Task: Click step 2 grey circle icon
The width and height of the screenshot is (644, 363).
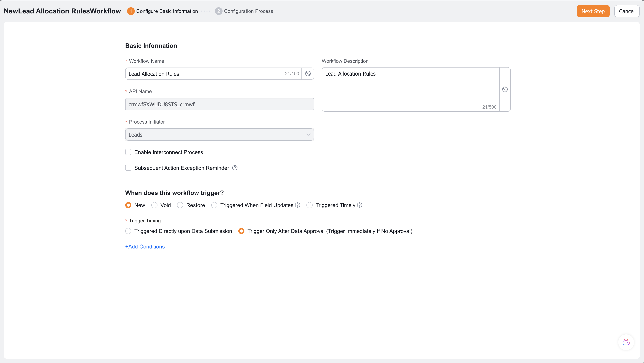Action: coord(219,11)
